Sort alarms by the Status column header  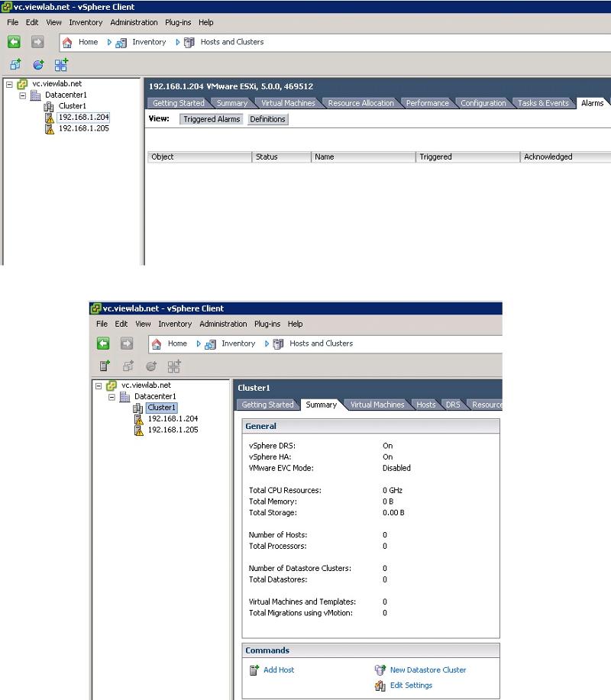click(281, 156)
